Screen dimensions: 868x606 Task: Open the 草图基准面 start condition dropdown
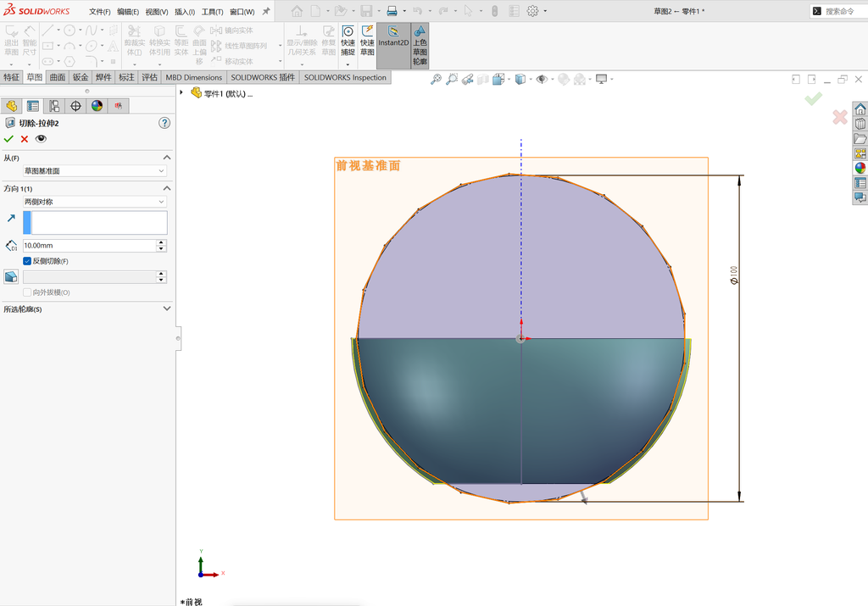coord(94,171)
